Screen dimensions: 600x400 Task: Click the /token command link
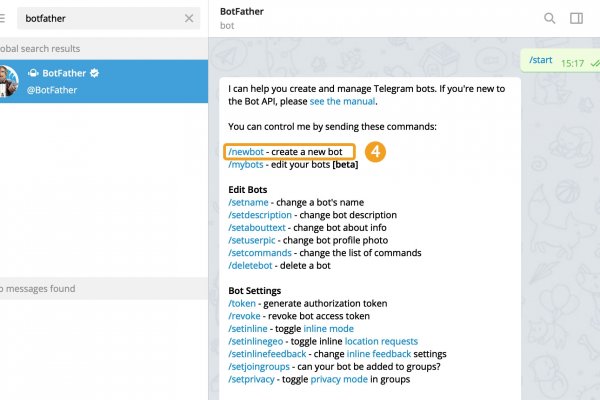point(243,303)
